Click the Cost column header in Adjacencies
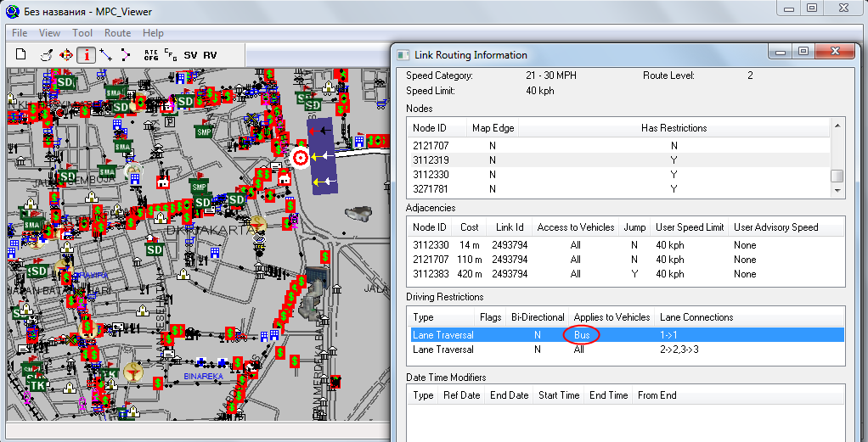Viewport: 868px width, 442px height. 470,227
